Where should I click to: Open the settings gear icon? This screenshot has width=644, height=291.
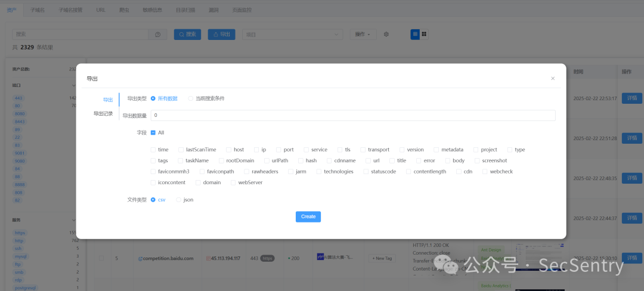coord(386,35)
